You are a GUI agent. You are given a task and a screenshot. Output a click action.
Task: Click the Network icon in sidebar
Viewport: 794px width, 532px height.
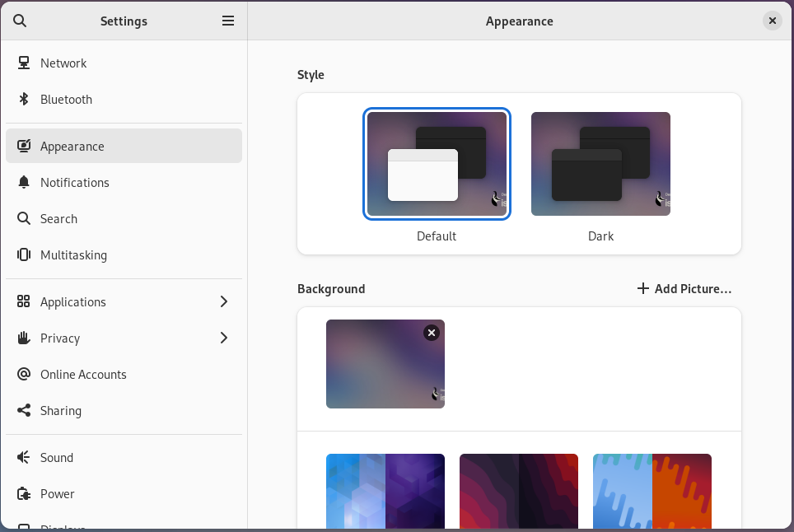click(24, 63)
